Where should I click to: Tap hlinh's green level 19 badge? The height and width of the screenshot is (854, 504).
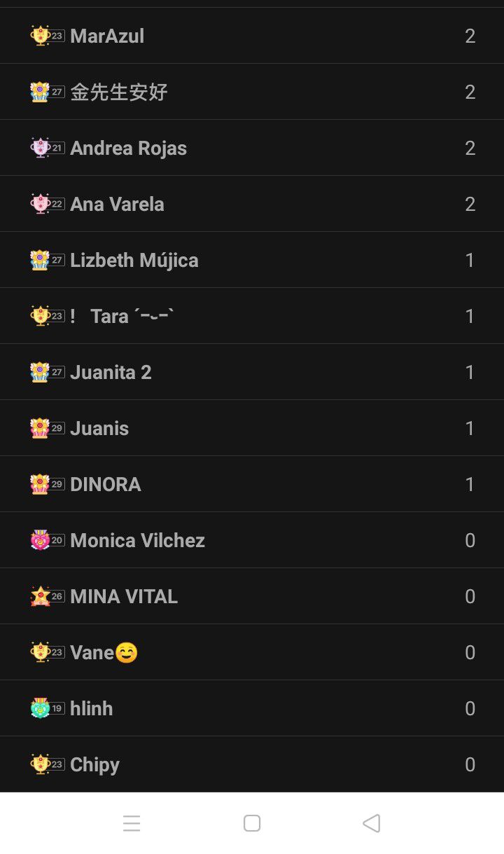click(x=47, y=708)
